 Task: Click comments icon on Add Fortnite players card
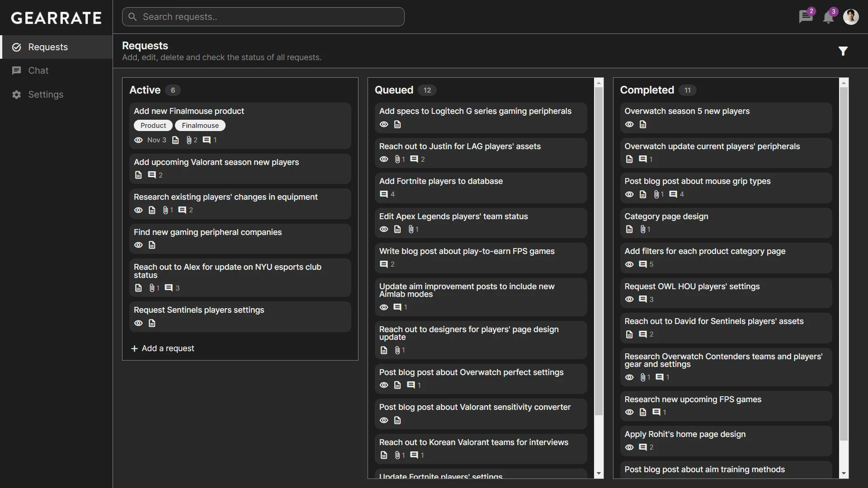[384, 194]
